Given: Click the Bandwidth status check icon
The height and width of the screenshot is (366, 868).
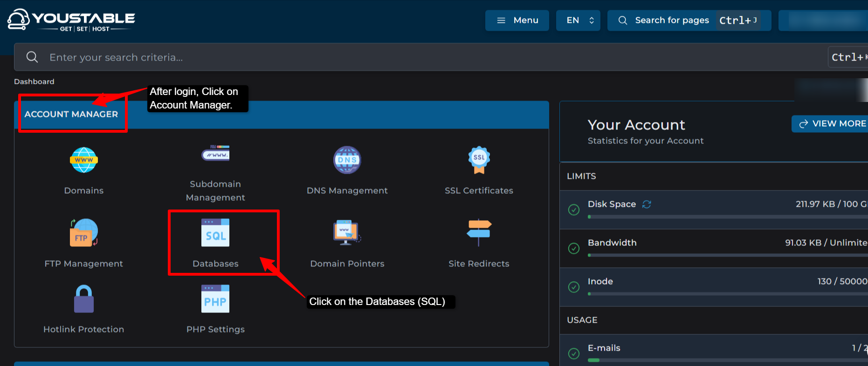Looking at the screenshot, I should [574, 248].
